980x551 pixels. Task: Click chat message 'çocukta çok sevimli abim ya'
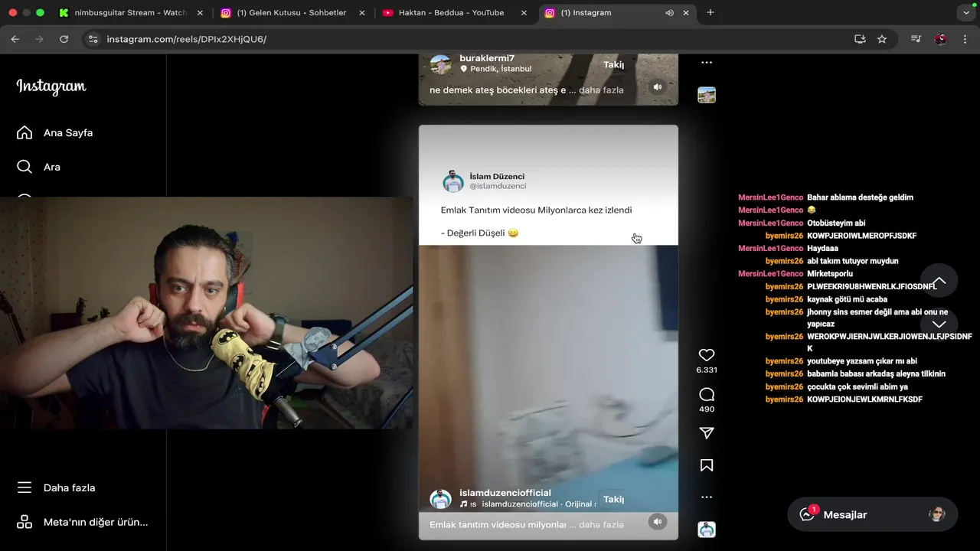coord(857,386)
